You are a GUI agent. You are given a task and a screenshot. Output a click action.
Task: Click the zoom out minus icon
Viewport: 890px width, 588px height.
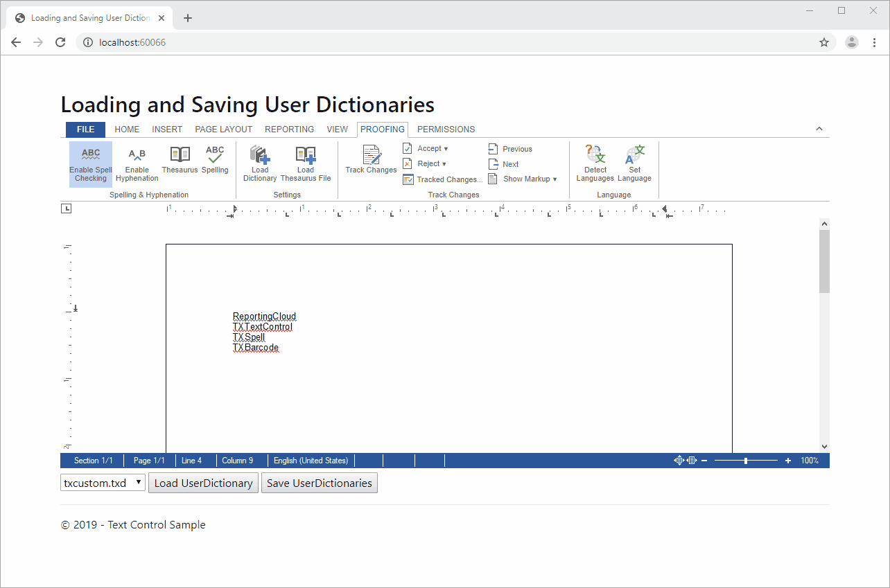704,461
